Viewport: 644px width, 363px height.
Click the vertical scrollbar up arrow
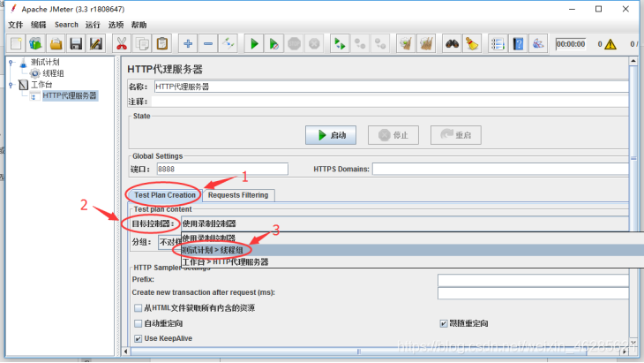click(x=633, y=61)
